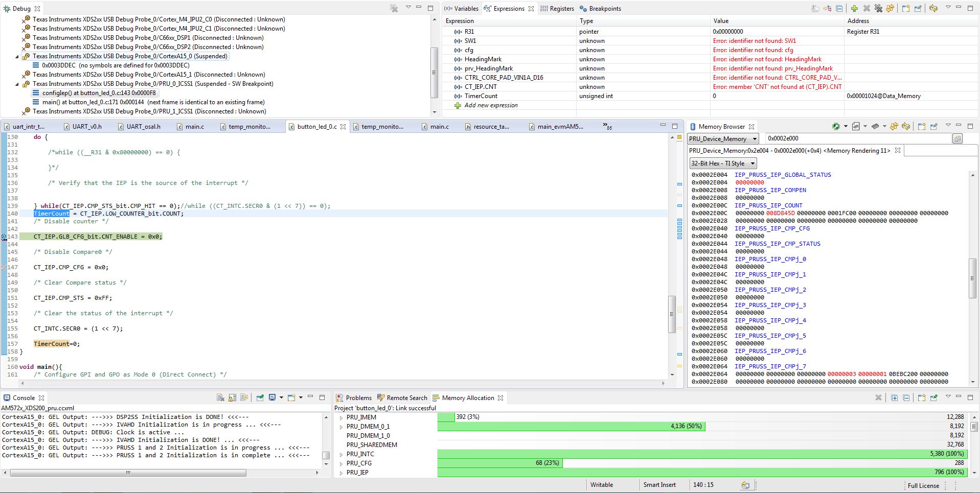Screen dimensions: 980x493
Task: Click 'Add new expression' row
Action: point(491,105)
